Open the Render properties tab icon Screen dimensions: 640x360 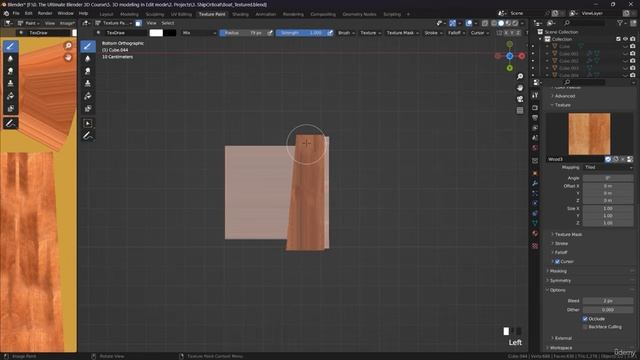pos(535,108)
